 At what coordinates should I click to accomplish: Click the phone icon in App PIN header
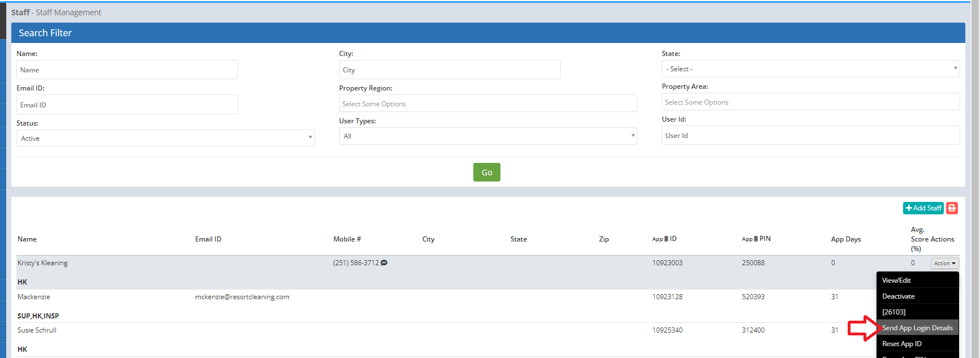755,239
